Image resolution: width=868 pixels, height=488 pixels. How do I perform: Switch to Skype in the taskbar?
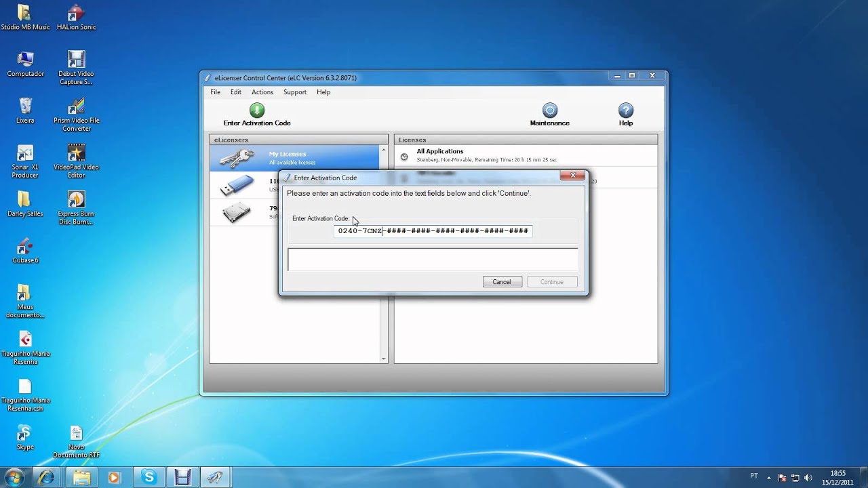tap(149, 477)
